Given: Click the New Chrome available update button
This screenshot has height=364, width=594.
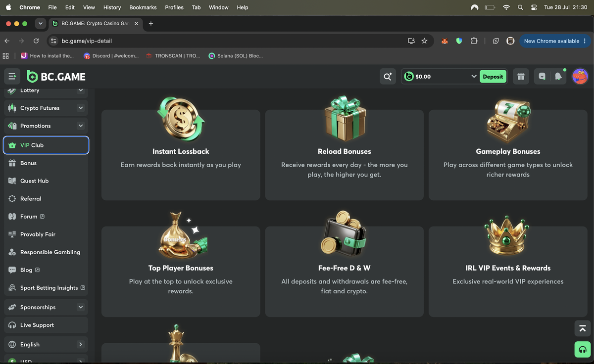Looking at the screenshot, I should tap(554, 41).
